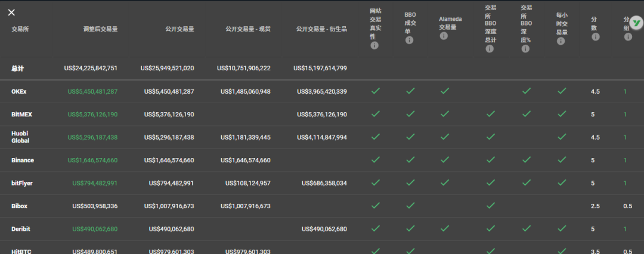Image resolution: width=644 pixels, height=254 pixels.
Task: Click info icon under Alameda交易量 header
Action: [x=444, y=36]
